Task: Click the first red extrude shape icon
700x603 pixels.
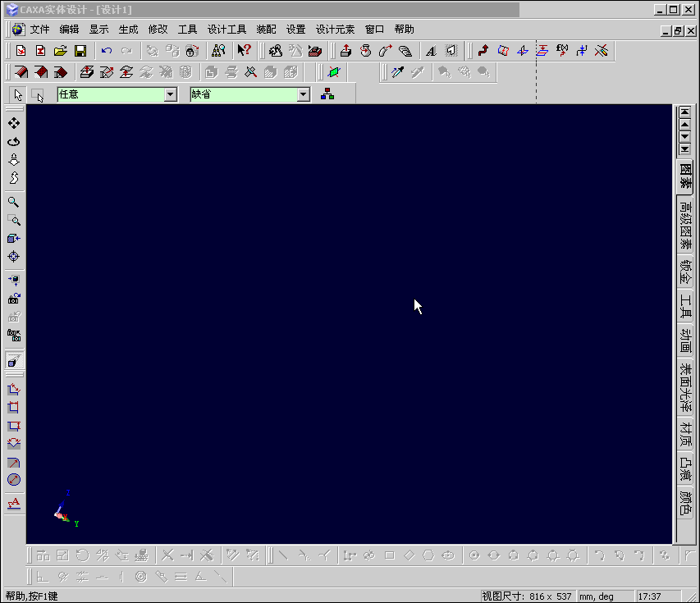Action: coord(21,72)
